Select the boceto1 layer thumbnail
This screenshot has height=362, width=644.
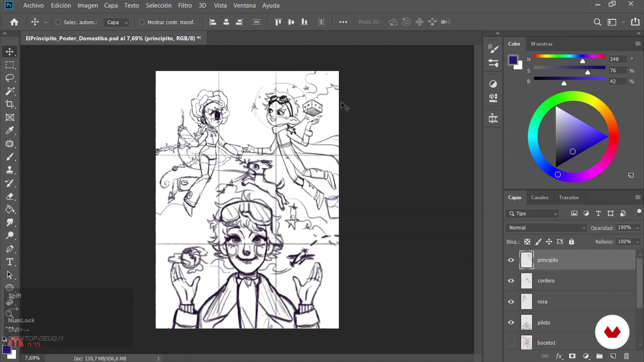coord(526,343)
